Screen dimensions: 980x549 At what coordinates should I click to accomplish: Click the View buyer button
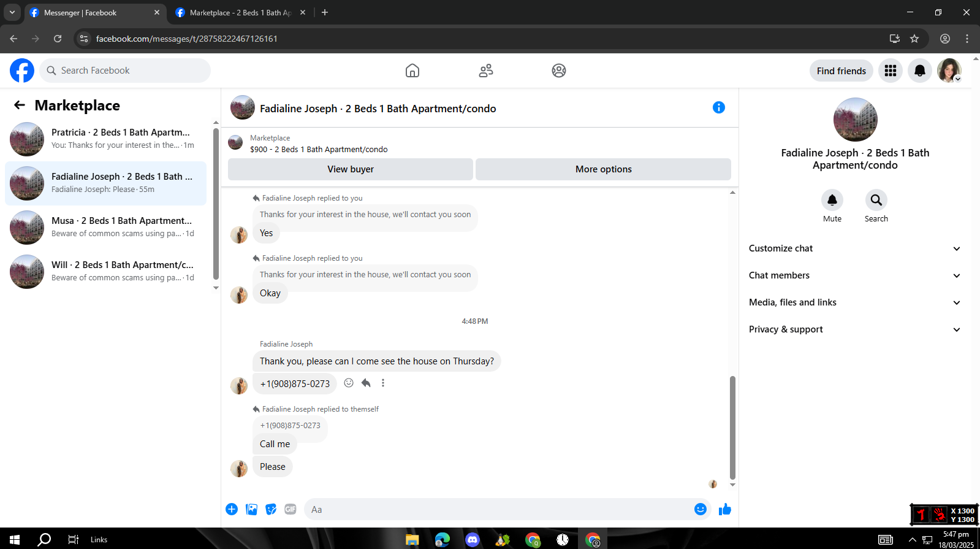pyautogui.click(x=351, y=169)
